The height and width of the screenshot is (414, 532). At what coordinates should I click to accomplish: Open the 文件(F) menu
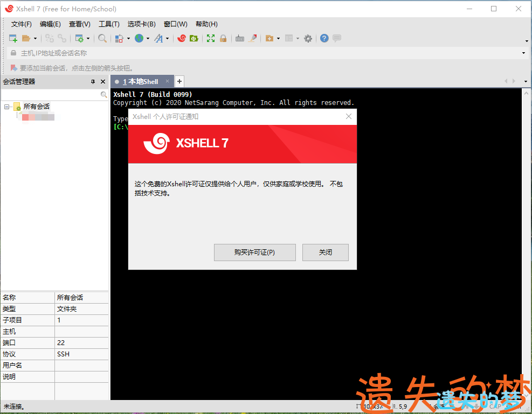point(22,24)
